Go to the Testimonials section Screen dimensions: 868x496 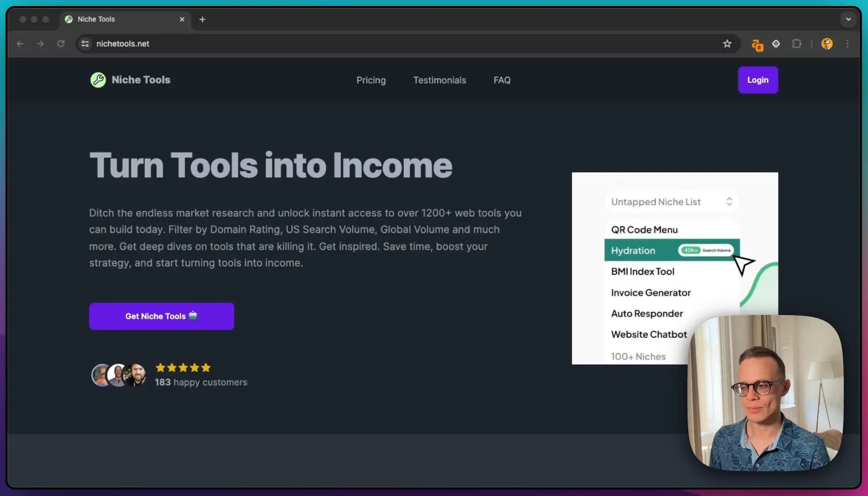click(440, 80)
